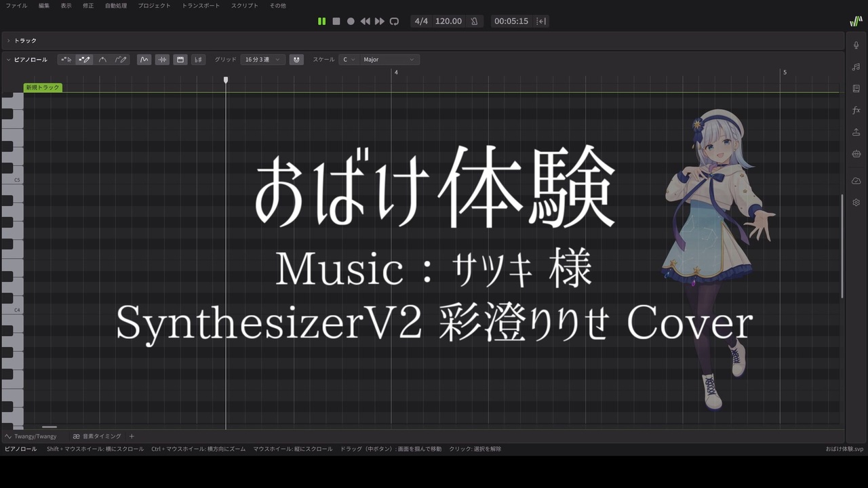Open the fx effects side panel
The width and height of the screenshot is (868, 488).
coord(856,110)
